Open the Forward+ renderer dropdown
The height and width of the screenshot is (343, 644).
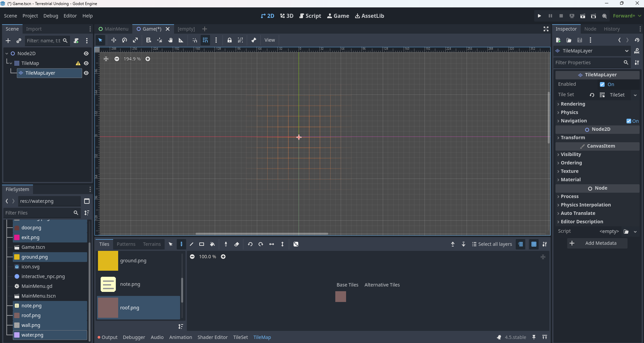pos(627,16)
